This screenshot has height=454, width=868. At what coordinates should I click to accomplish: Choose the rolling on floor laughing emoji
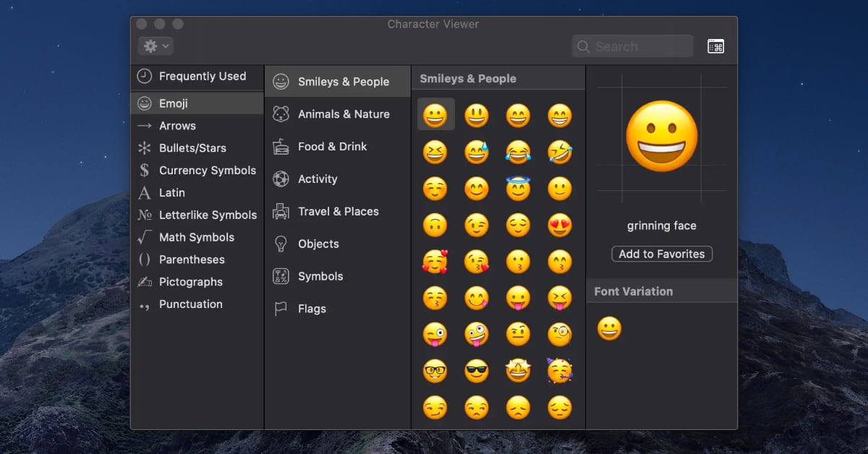coord(560,152)
